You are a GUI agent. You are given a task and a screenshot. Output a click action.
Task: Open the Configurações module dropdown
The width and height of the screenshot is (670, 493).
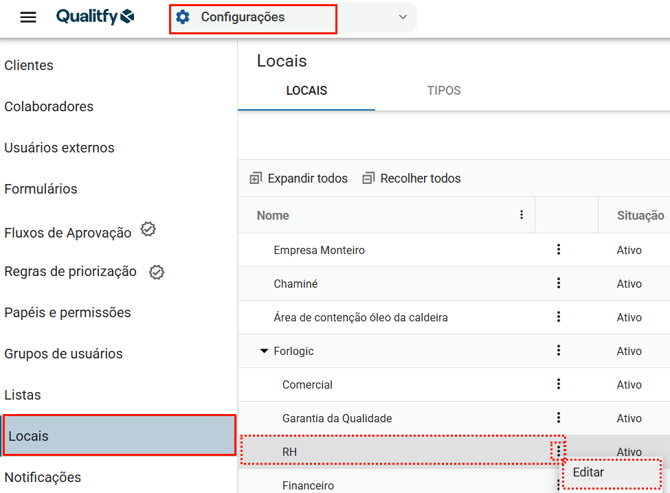tap(403, 17)
